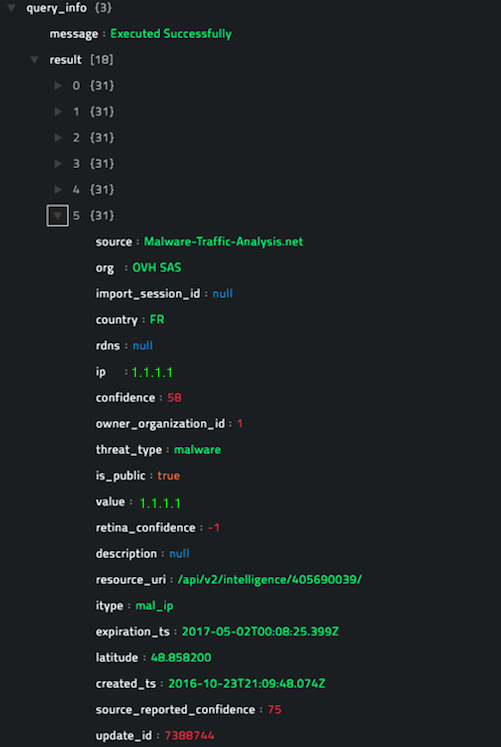The image size is (501, 747).
Task: Select owner_organization_id value 1
Action: tap(240, 424)
